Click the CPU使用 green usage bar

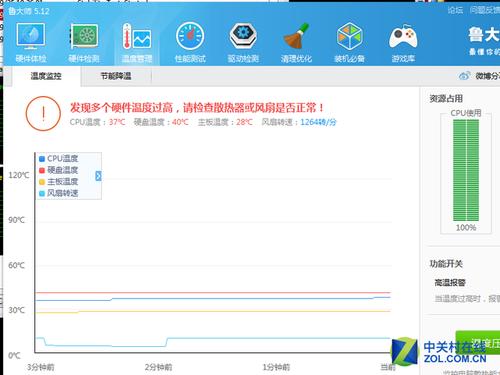coord(466,170)
